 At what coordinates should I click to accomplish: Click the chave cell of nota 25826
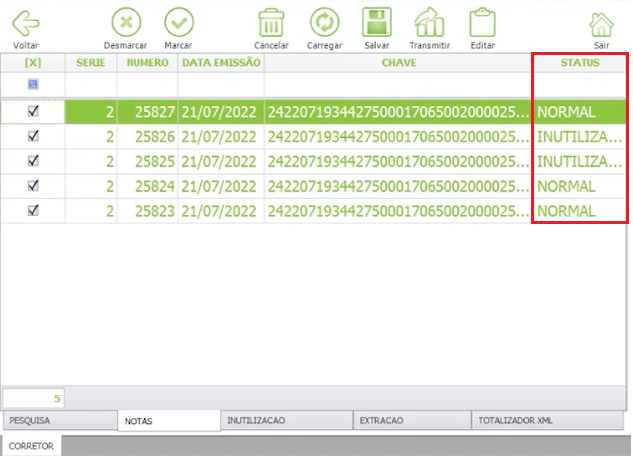click(x=398, y=137)
